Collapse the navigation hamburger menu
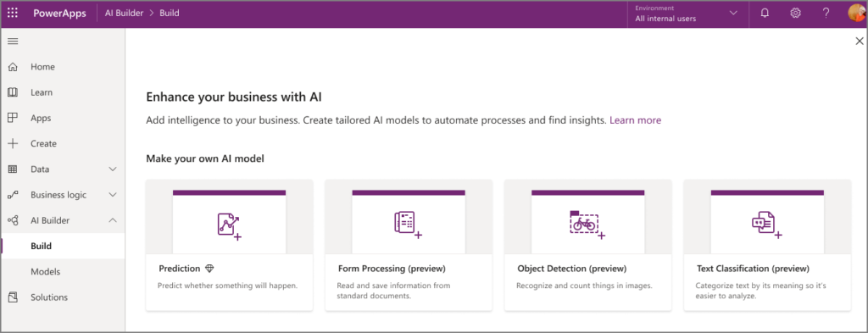 12,42
